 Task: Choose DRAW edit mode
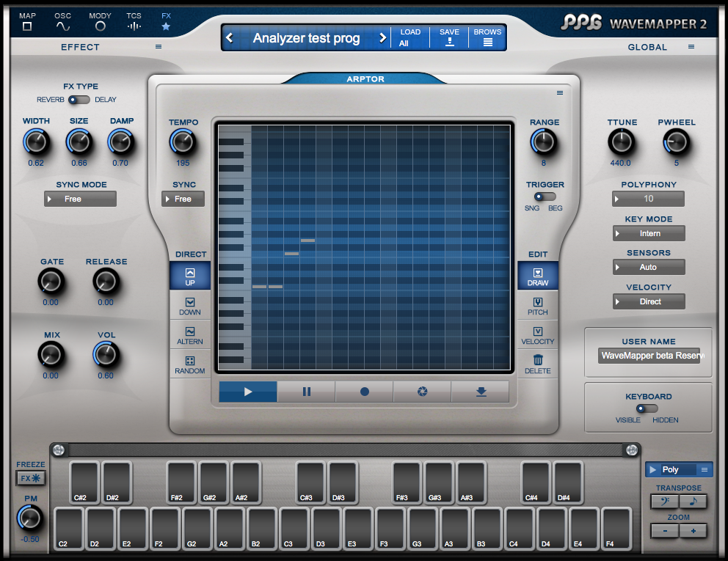538,276
